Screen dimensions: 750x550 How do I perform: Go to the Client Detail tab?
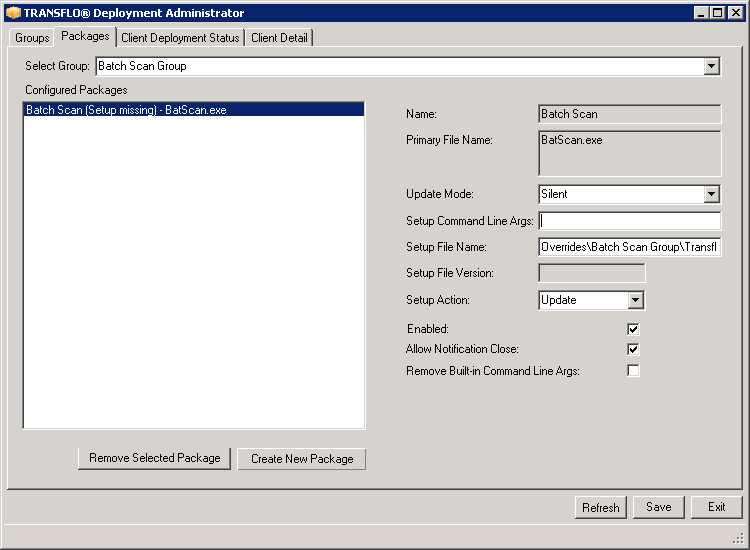click(279, 38)
